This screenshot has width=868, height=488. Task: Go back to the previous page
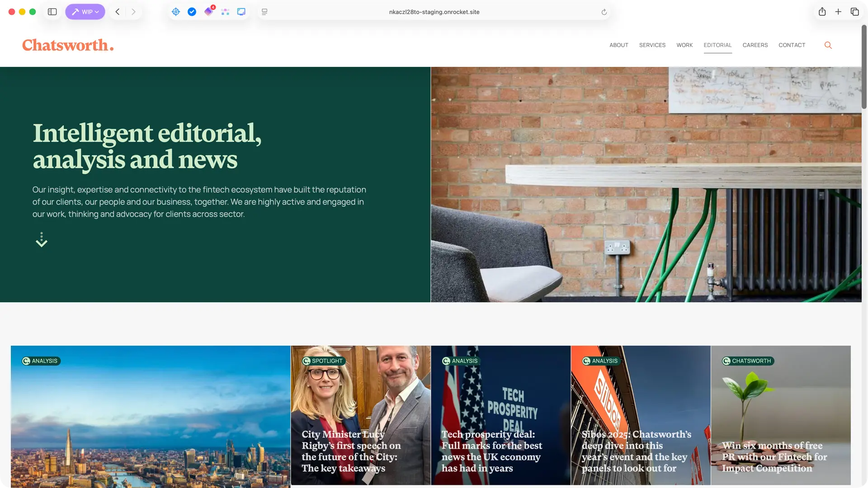pyautogui.click(x=118, y=12)
